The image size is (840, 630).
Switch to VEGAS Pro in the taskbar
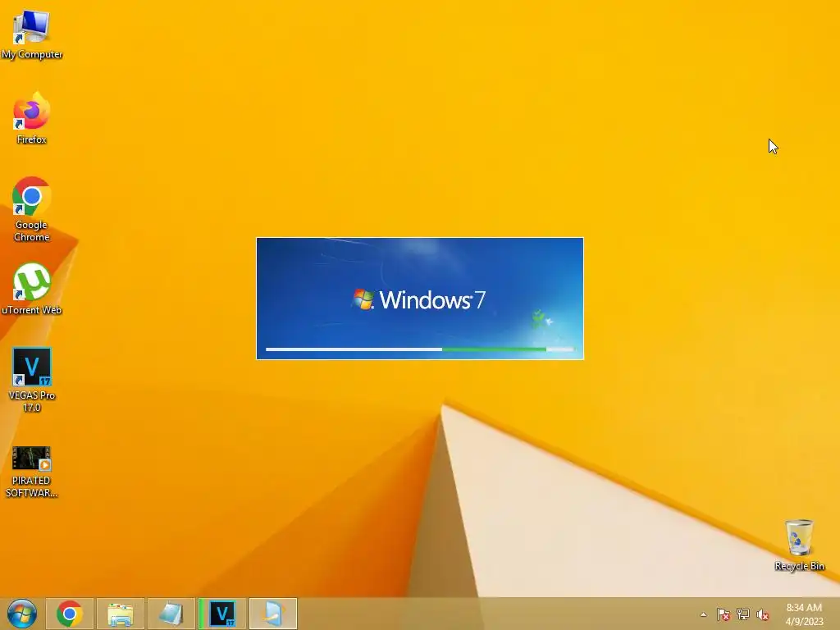(x=222, y=614)
